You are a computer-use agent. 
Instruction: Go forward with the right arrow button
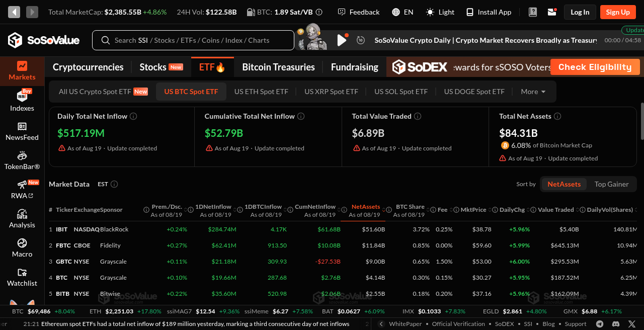pos(32,12)
